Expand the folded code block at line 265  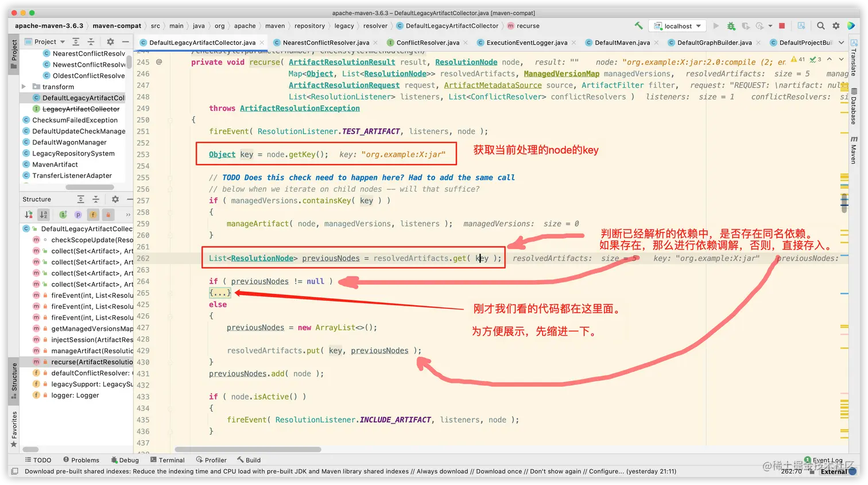tap(220, 293)
